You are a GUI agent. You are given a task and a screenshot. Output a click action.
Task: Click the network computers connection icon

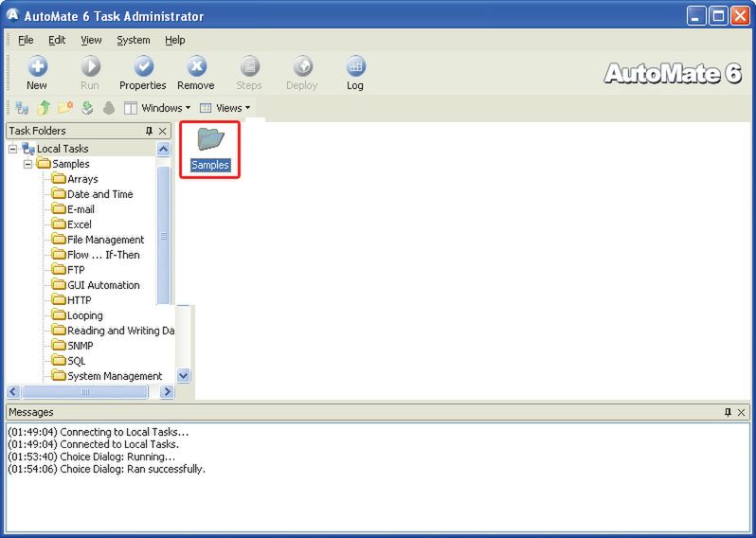point(22,108)
